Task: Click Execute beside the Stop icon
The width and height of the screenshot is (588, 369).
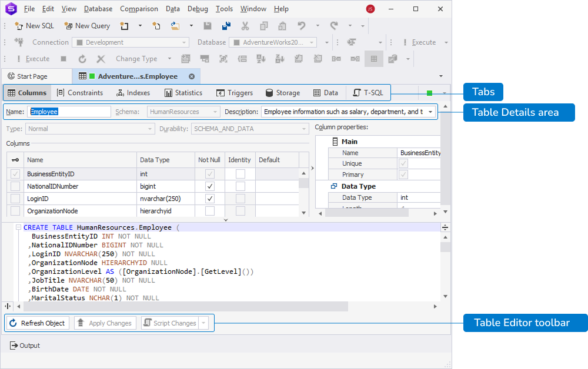Action: (x=34, y=59)
